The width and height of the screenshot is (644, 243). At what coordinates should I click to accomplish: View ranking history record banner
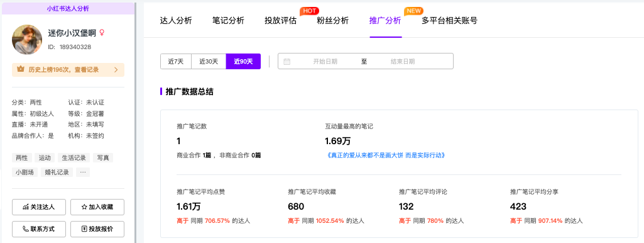68,70
